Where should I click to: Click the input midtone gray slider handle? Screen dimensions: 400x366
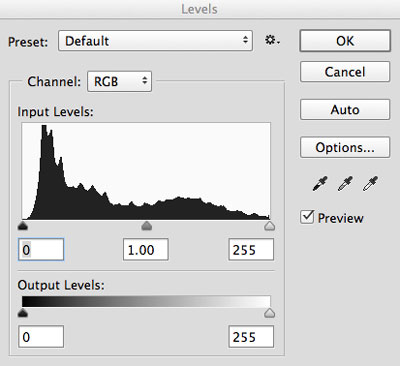[147, 226]
